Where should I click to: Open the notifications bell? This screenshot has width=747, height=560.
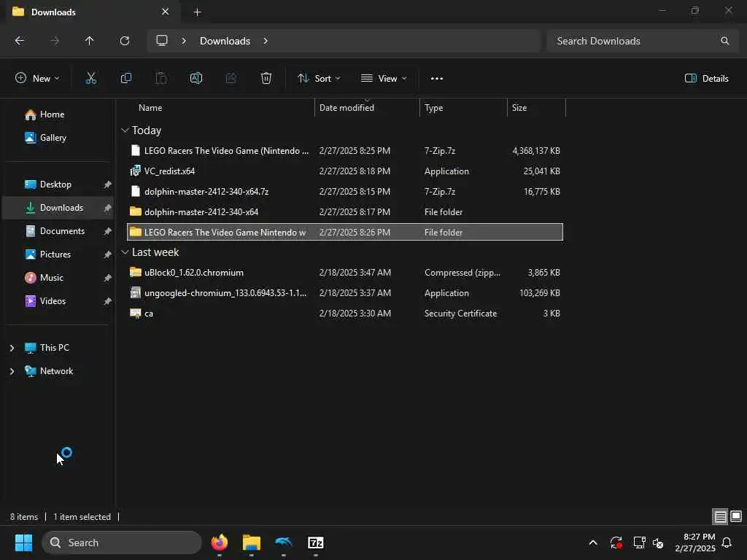(x=727, y=542)
